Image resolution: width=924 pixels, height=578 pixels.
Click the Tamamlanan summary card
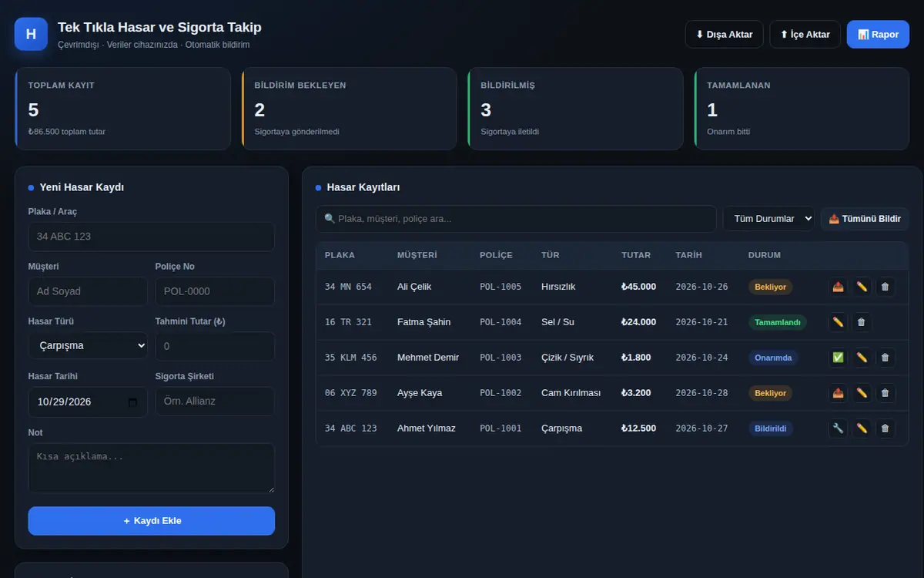pos(802,109)
